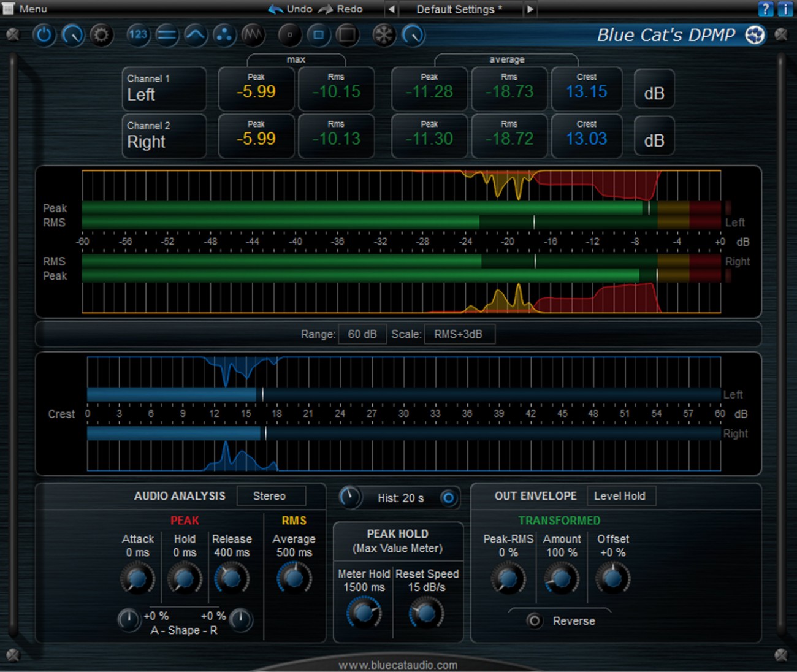Image resolution: width=797 pixels, height=672 pixels.
Task: Click the power bypass icon
Action: [44, 35]
